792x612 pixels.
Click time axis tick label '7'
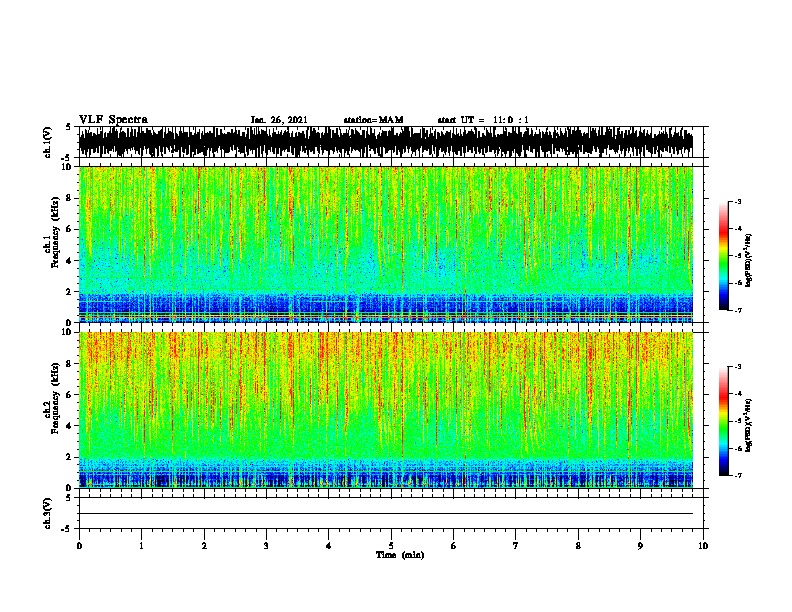tap(516, 546)
